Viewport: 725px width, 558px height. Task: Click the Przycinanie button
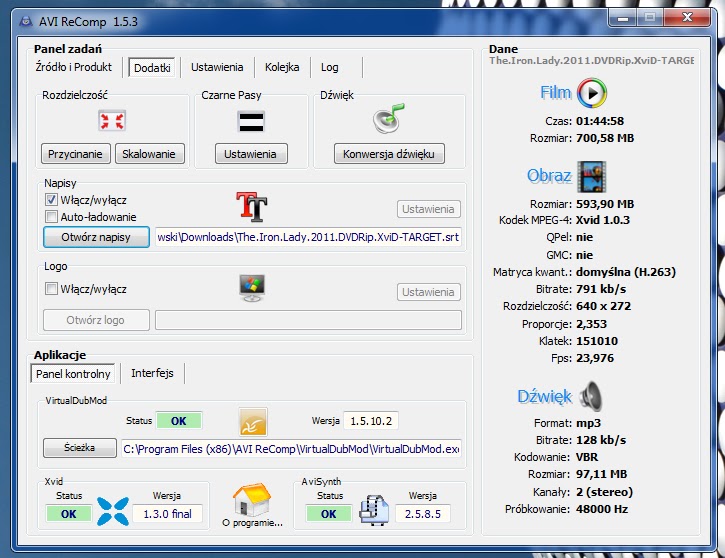pyautogui.click(x=75, y=154)
